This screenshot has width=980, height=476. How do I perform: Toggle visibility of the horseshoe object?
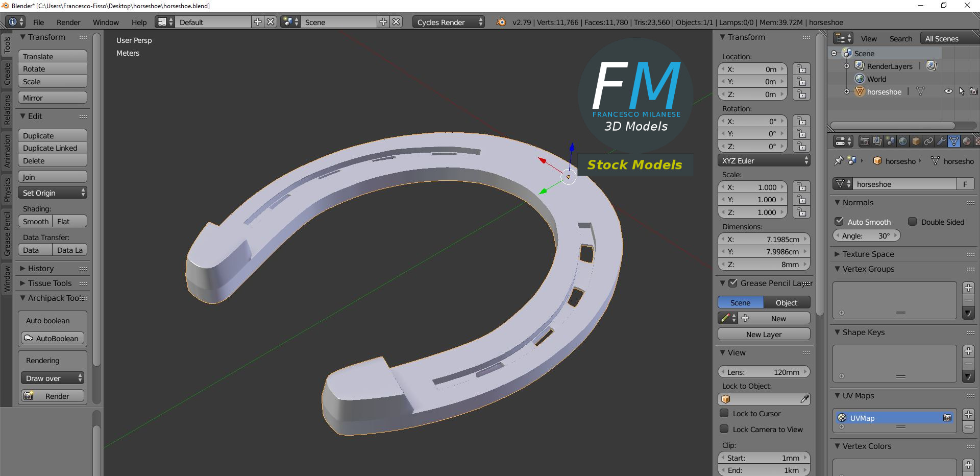point(949,91)
